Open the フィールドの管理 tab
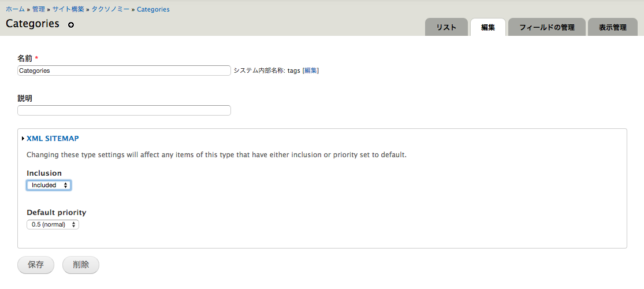This screenshot has width=644, height=289. 546,27
